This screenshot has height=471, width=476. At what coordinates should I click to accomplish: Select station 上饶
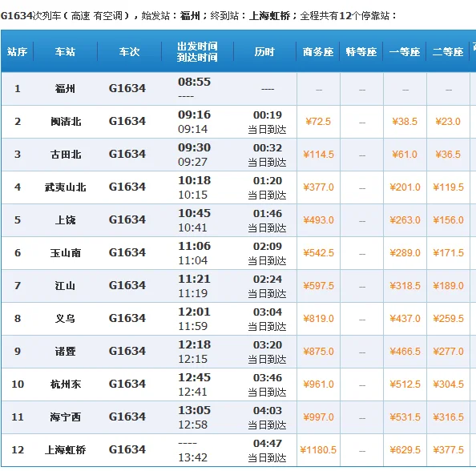click(x=65, y=219)
